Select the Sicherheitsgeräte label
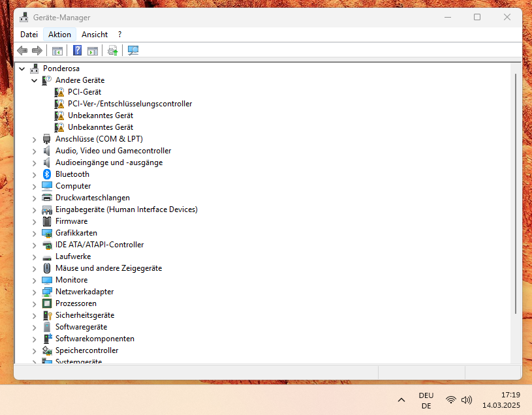This screenshot has height=415, width=532. [x=85, y=315]
